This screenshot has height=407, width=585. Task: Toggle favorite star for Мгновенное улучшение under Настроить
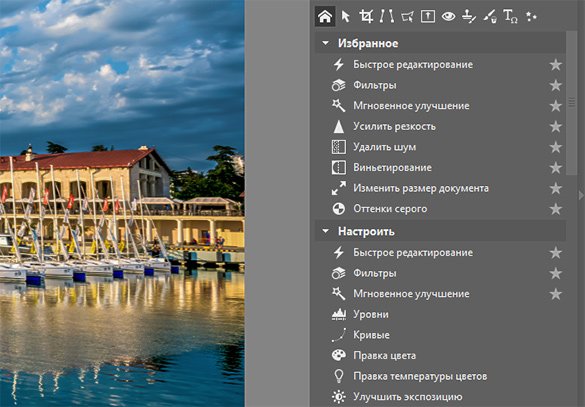tap(556, 294)
